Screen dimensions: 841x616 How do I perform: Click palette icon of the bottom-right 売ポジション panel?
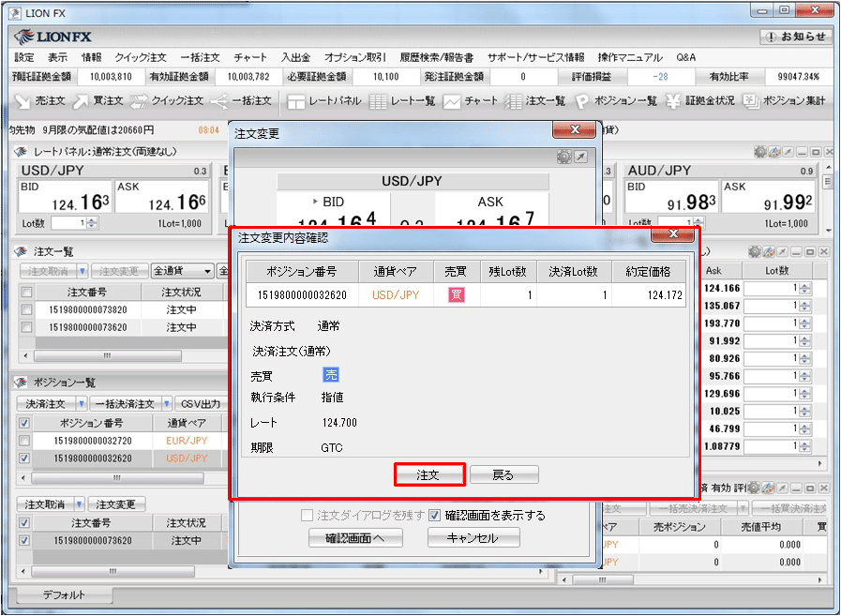(768, 488)
